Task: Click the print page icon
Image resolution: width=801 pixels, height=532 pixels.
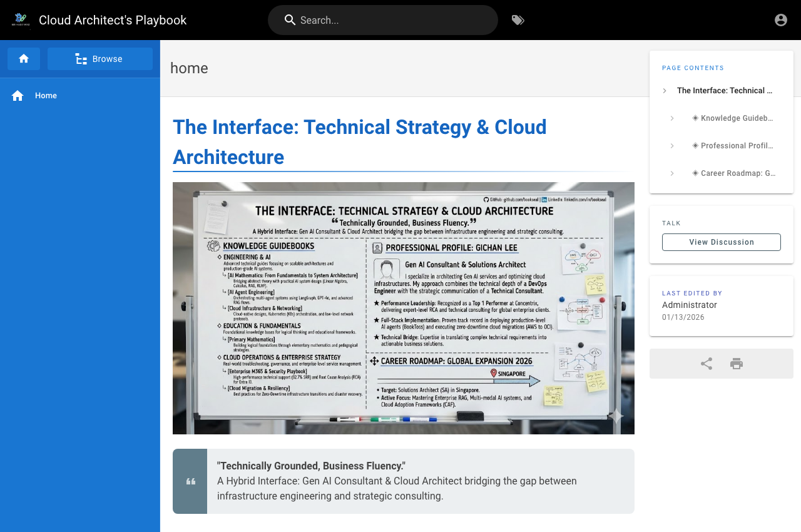Action: pyautogui.click(x=737, y=364)
